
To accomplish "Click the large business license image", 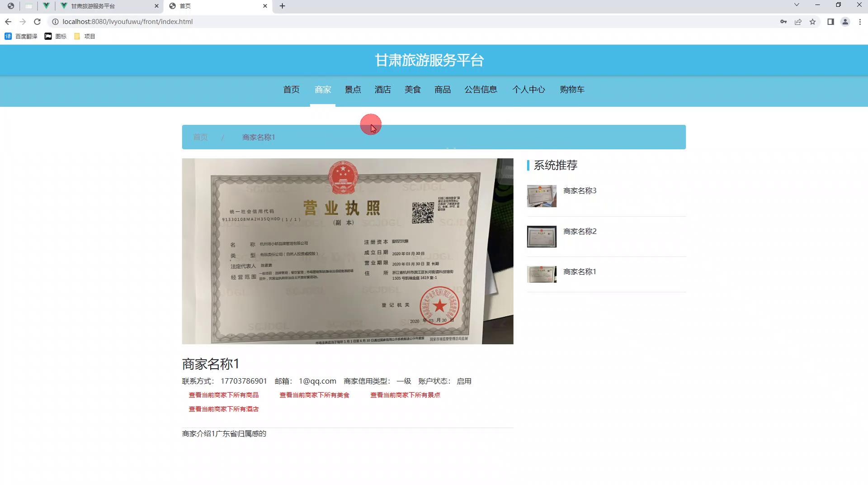I will 348,251.
